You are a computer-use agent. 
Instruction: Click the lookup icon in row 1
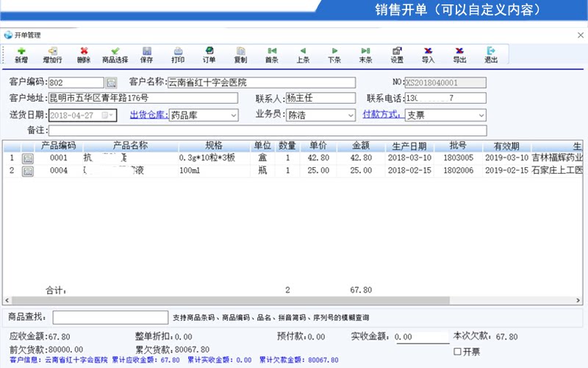click(x=28, y=158)
